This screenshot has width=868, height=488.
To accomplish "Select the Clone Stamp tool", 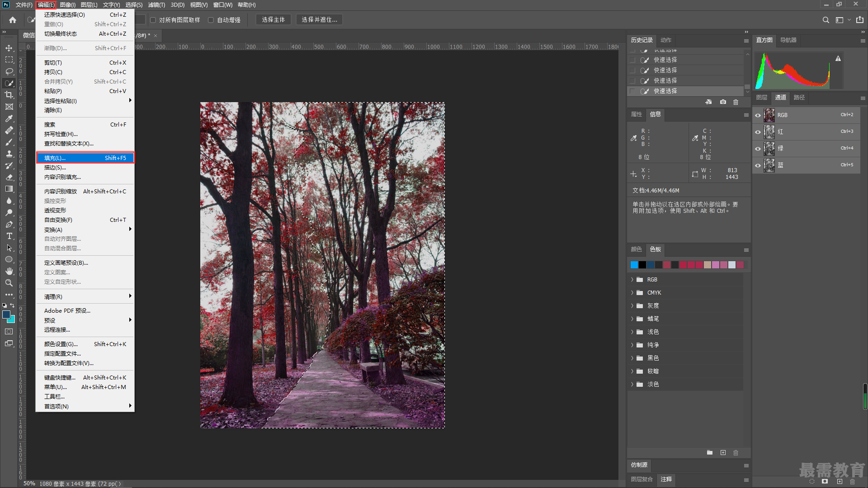I will click(x=9, y=154).
